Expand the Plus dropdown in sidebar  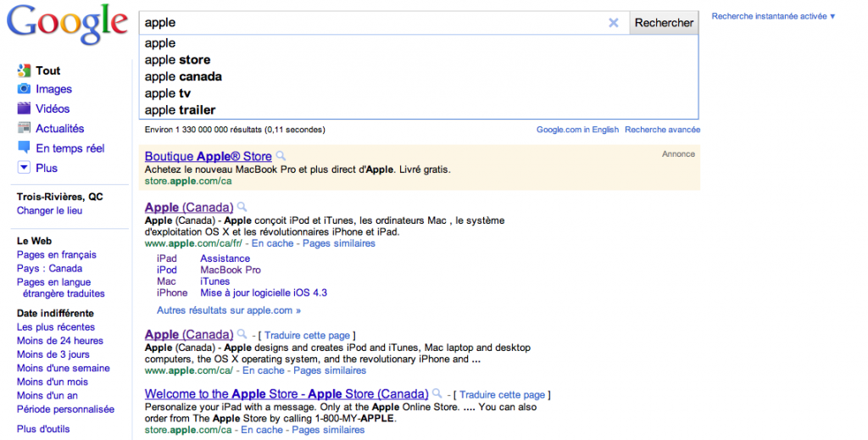[x=24, y=168]
